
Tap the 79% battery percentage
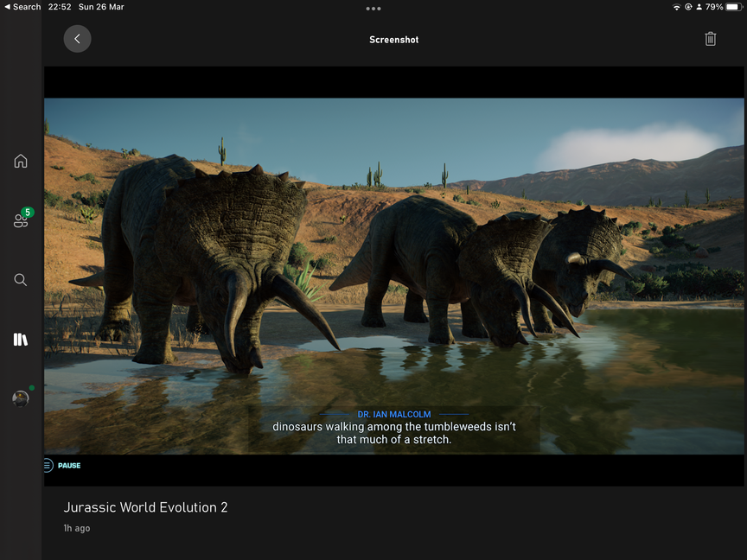click(x=714, y=7)
